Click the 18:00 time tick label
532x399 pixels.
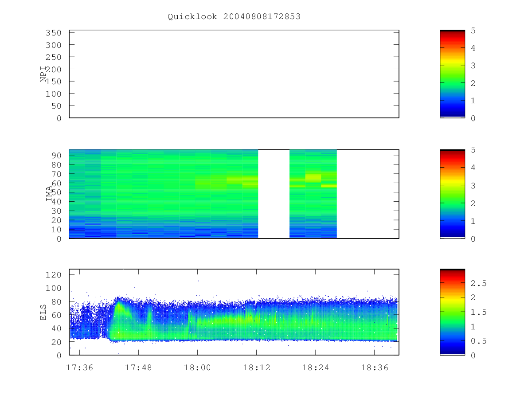point(198,367)
